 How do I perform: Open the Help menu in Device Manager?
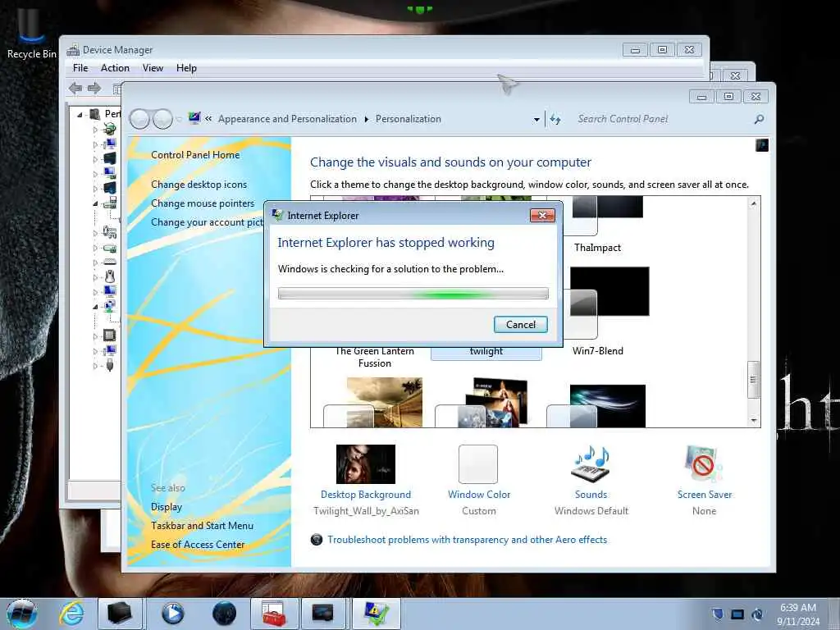coord(186,68)
